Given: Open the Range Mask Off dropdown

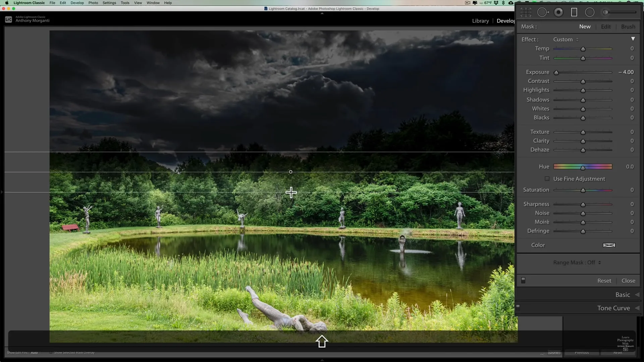Looking at the screenshot, I should [577, 262].
